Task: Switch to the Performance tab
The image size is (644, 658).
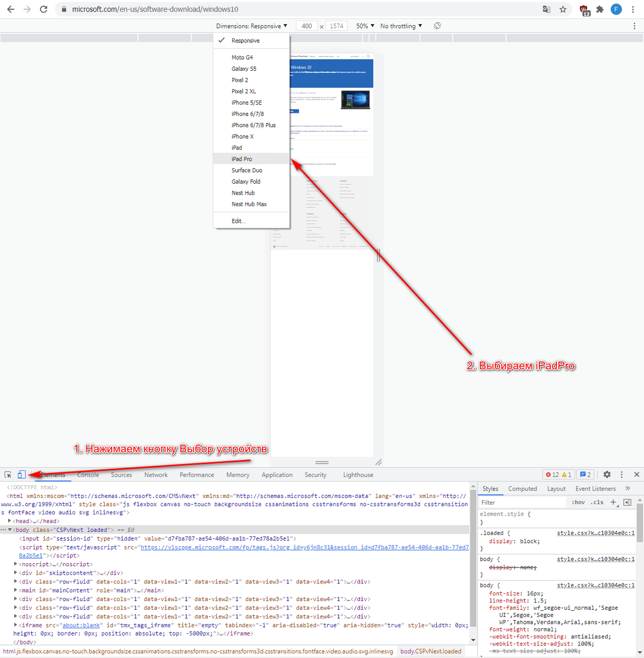Action: coord(197,475)
